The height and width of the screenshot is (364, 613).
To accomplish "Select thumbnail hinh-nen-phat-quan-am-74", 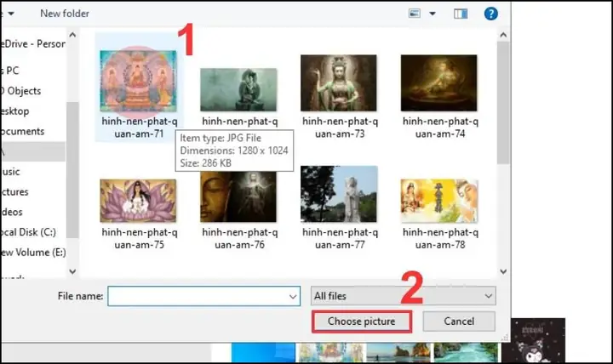I will point(438,82).
